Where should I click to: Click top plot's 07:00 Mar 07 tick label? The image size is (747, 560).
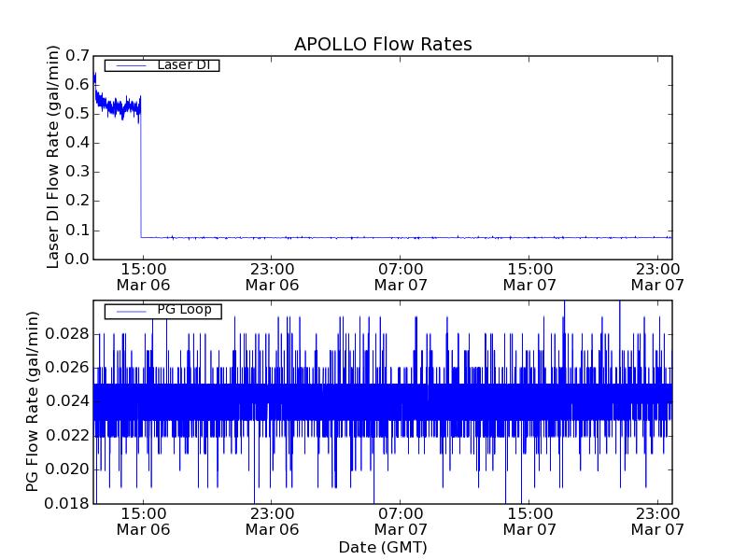click(x=401, y=275)
